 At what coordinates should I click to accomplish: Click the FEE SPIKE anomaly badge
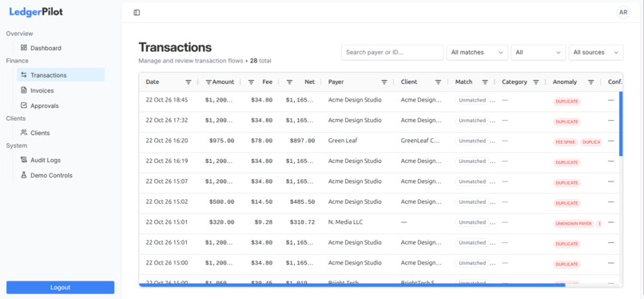coord(565,142)
